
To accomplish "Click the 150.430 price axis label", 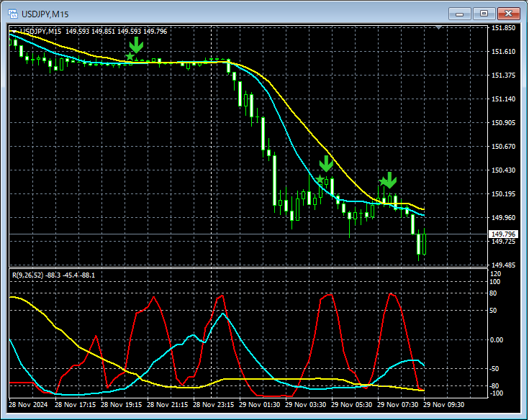I will (x=503, y=170).
